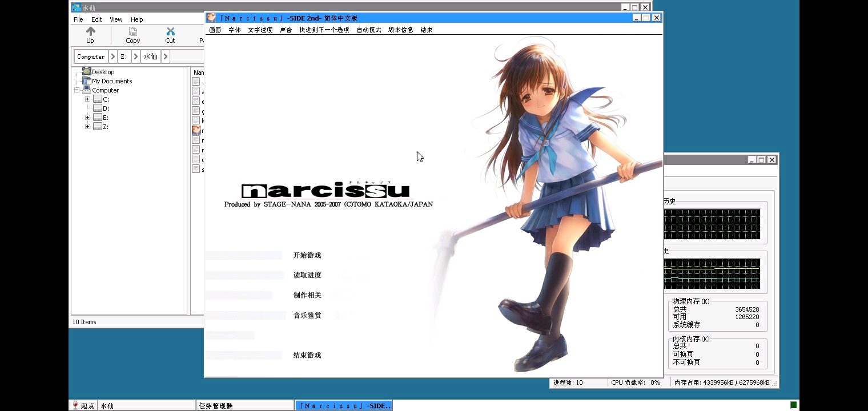The height and width of the screenshot is (411, 868).
Task: Click 开始游戏 to start the game
Action: (307, 255)
